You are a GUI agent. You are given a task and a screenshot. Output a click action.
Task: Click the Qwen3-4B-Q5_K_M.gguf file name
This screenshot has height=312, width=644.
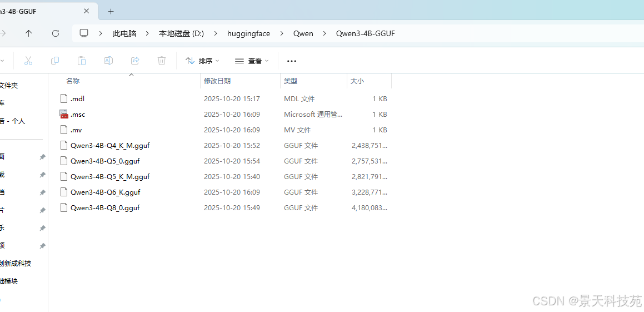110,177
